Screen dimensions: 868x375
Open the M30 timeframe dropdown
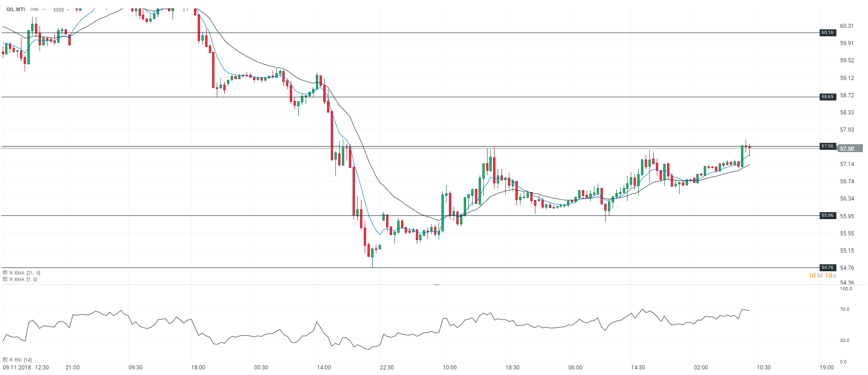coord(68,10)
